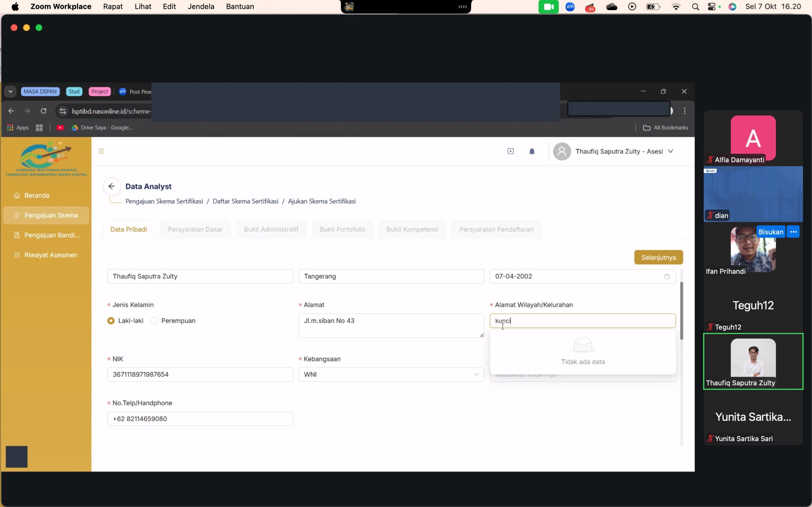Image resolution: width=812 pixels, height=507 pixels.
Task: Click the calendar icon in date field
Action: click(x=667, y=276)
